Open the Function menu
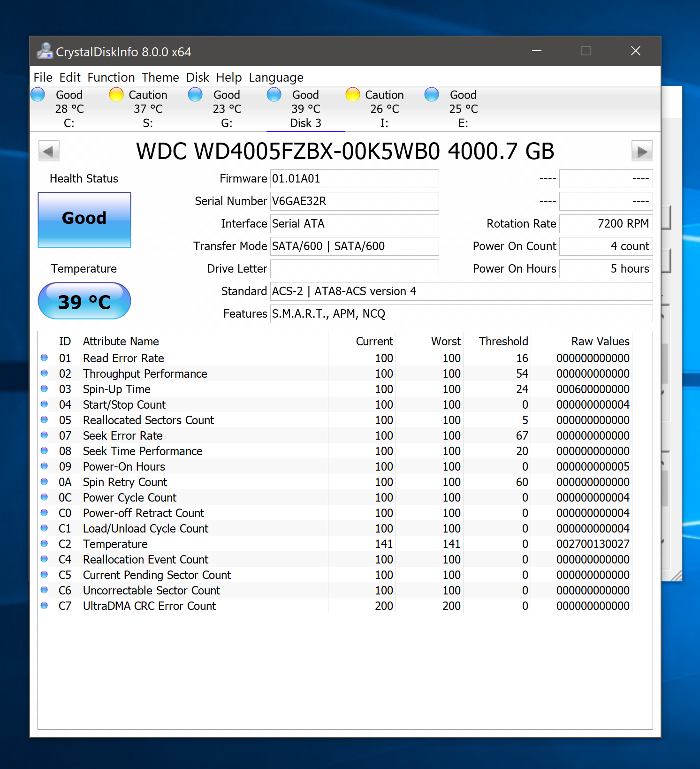Image resolution: width=700 pixels, height=769 pixels. (x=111, y=77)
